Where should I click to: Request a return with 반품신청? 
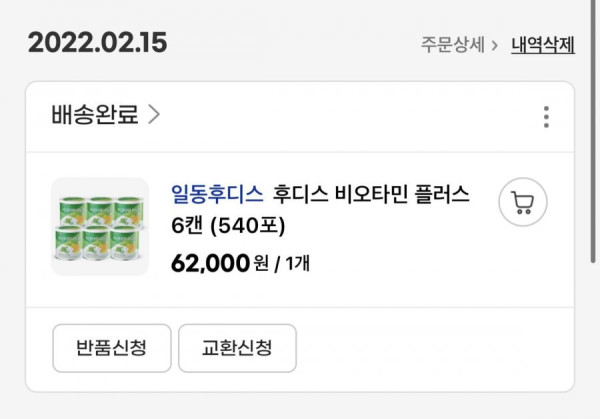coord(112,348)
